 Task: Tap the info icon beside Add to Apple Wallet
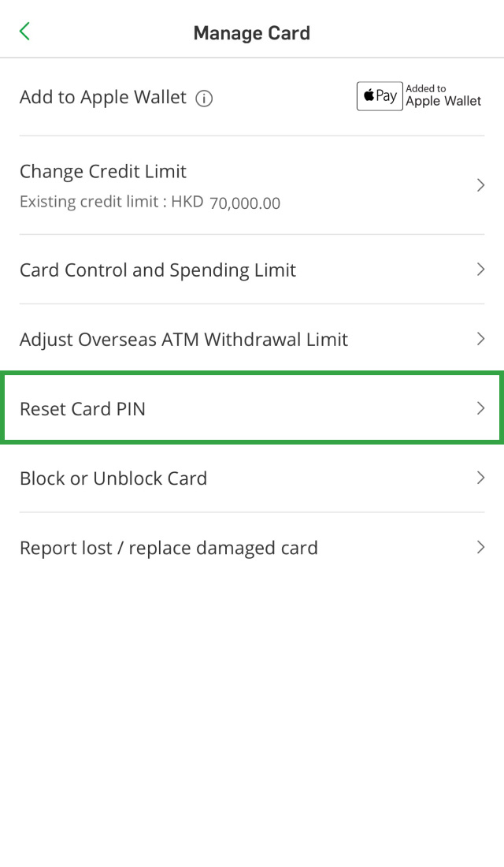[204, 99]
